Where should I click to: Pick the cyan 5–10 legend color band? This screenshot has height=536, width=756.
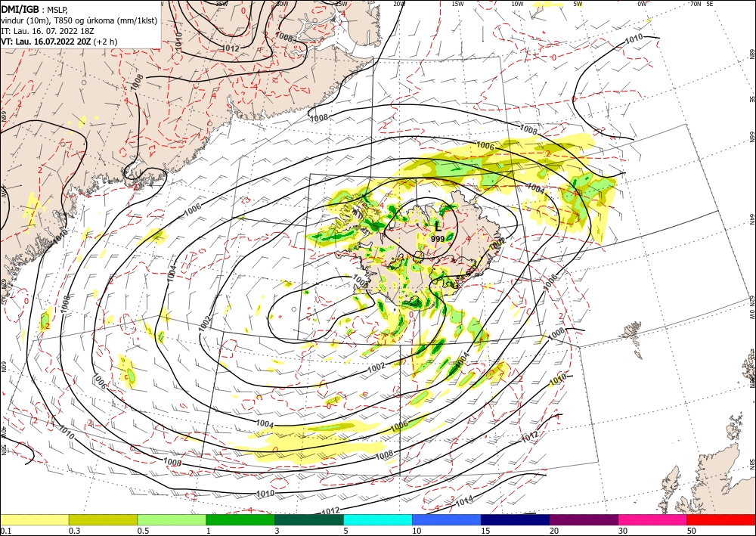pos(378,519)
